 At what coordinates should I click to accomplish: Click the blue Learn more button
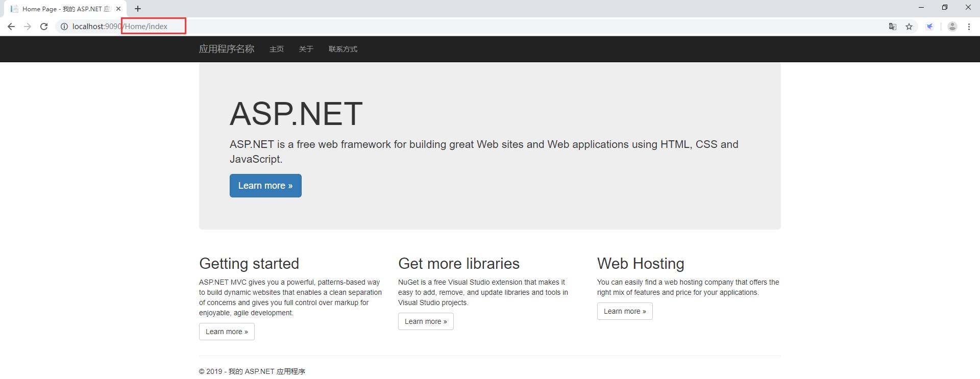pos(265,186)
